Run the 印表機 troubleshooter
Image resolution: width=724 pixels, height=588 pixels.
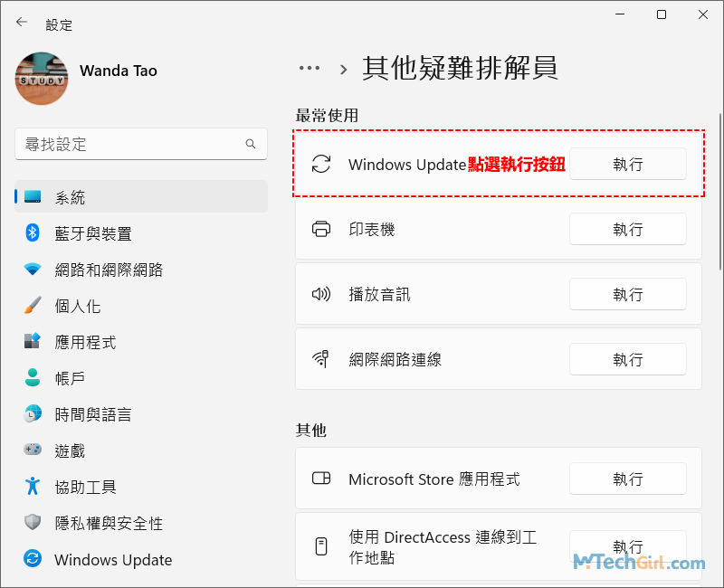click(x=627, y=230)
